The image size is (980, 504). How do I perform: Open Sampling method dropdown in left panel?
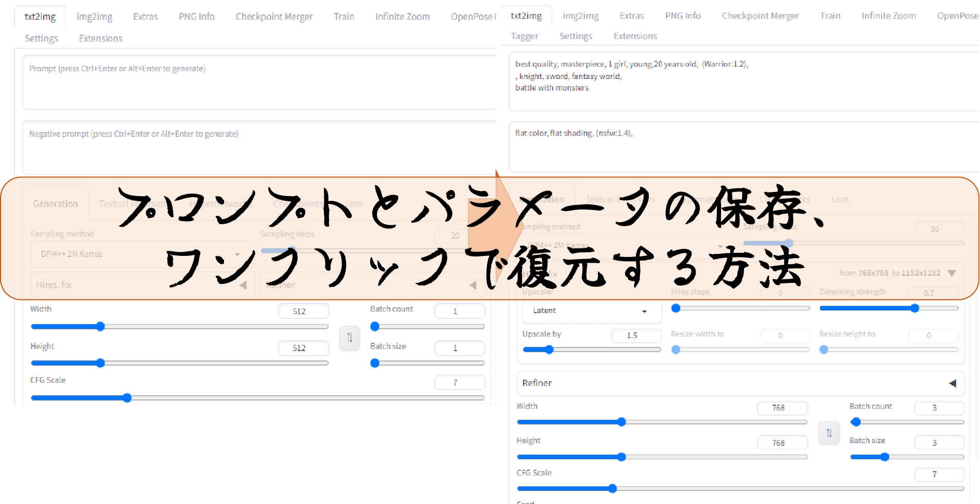click(x=142, y=254)
